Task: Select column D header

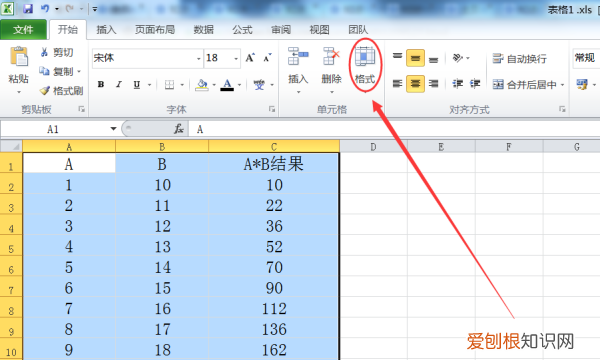Action: [x=373, y=147]
